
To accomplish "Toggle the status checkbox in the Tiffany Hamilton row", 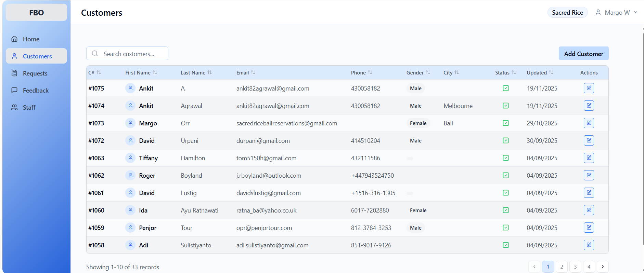I will coord(506,158).
